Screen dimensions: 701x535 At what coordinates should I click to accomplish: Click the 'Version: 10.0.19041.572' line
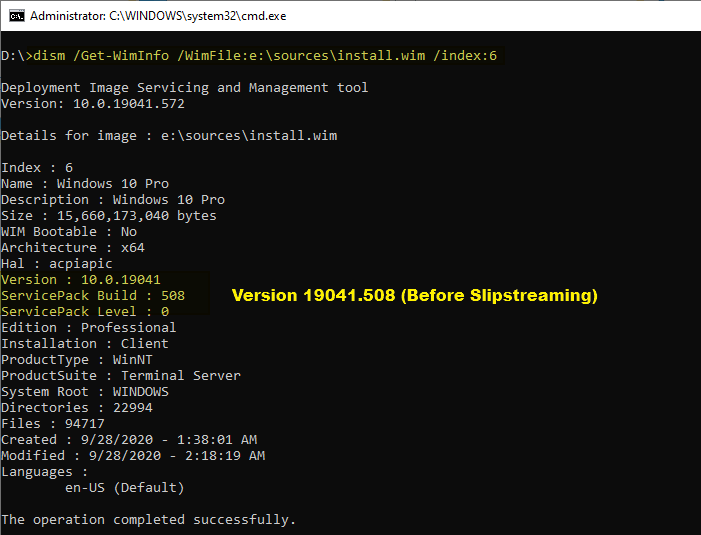(93, 104)
